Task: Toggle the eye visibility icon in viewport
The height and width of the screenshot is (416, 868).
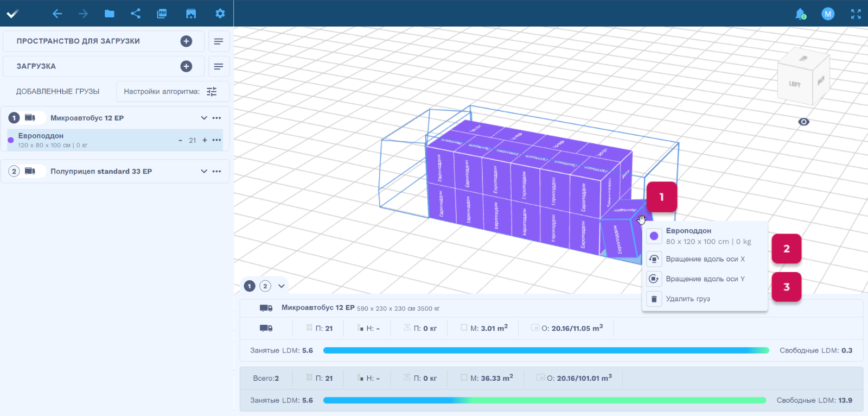Action: 803,122
